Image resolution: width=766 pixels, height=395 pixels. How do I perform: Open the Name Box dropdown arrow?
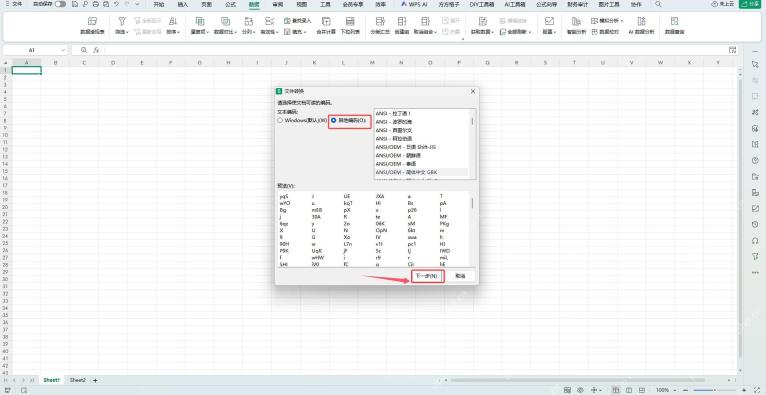pyautogui.click(x=63, y=50)
